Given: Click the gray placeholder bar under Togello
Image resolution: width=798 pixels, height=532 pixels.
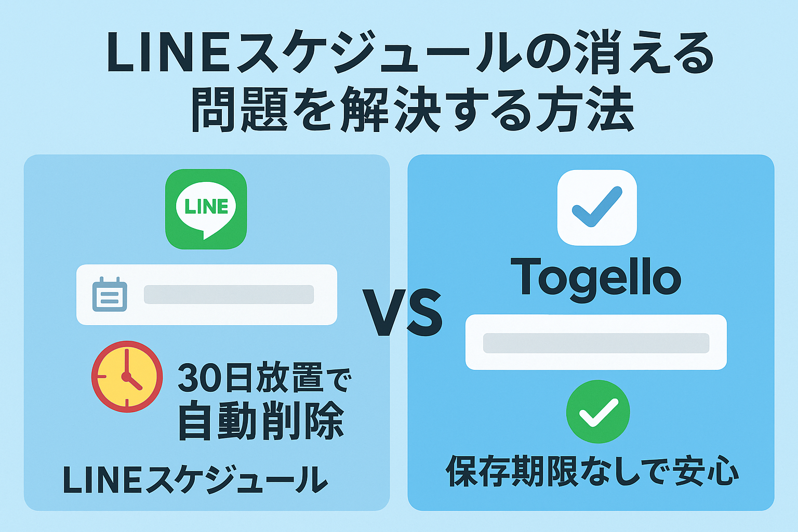Looking at the screenshot, I should pos(596,343).
